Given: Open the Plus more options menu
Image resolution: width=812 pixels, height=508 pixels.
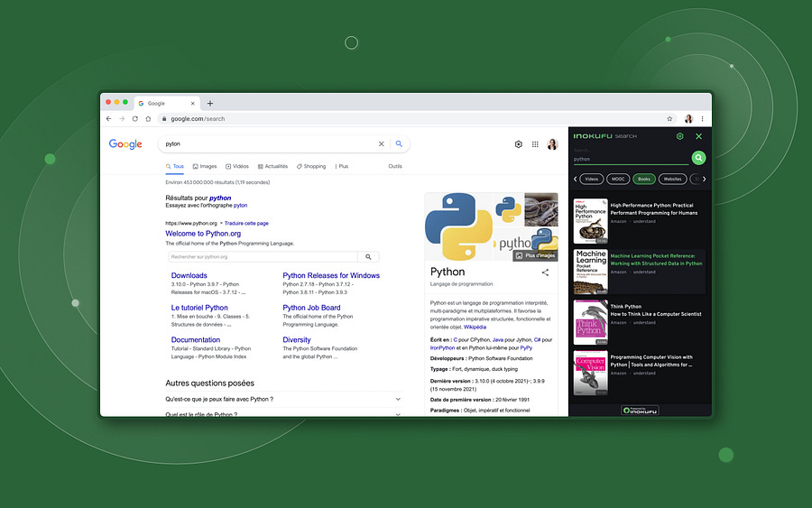Looking at the screenshot, I should click(x=342, y=166).
